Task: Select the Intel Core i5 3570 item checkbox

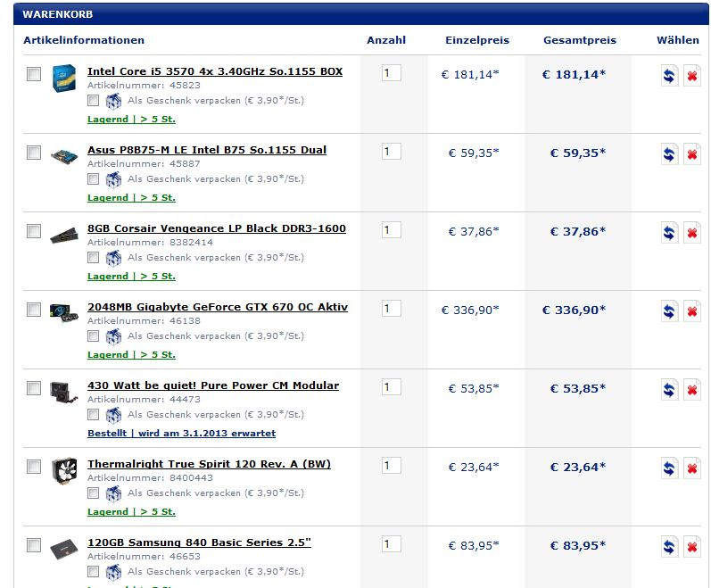Action: coord(34,74)
